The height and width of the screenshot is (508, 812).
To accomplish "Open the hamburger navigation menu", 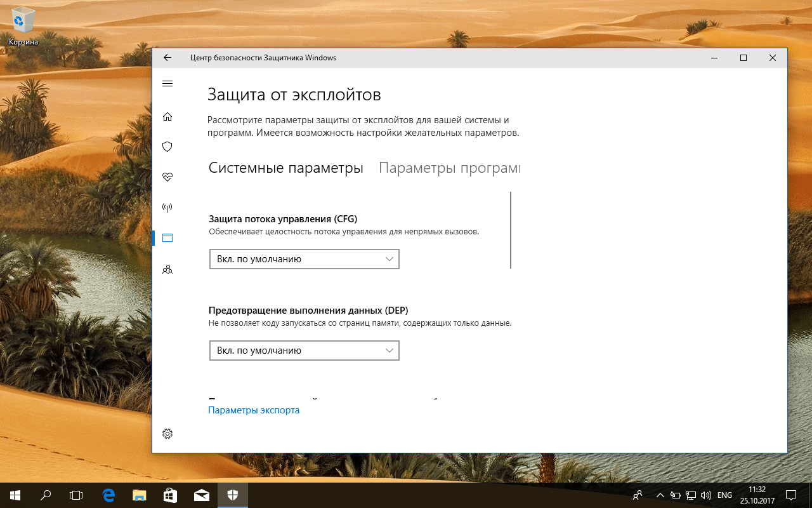I will [x=167, y=84].
